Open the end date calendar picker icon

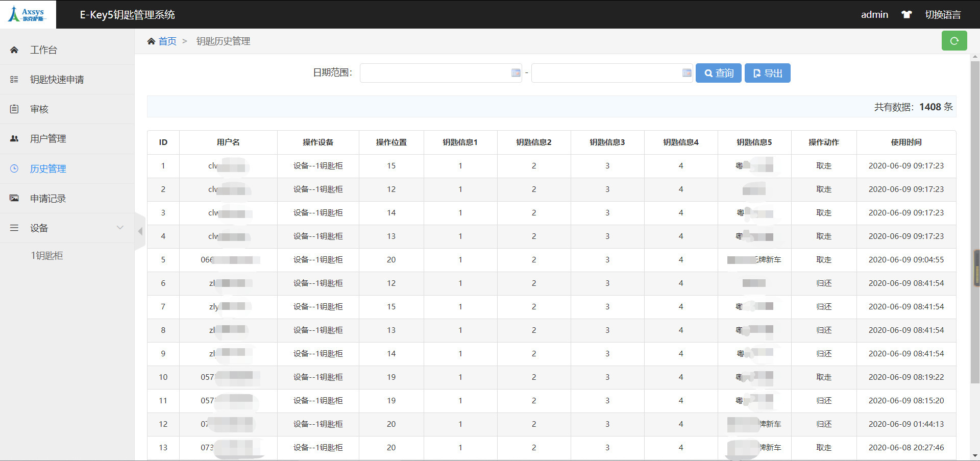pyautogui.click(x=687, y=73)
